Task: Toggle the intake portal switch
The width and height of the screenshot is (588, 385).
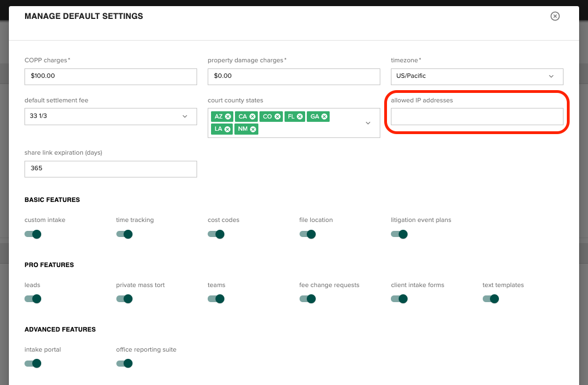Action: tap(33, 363)
